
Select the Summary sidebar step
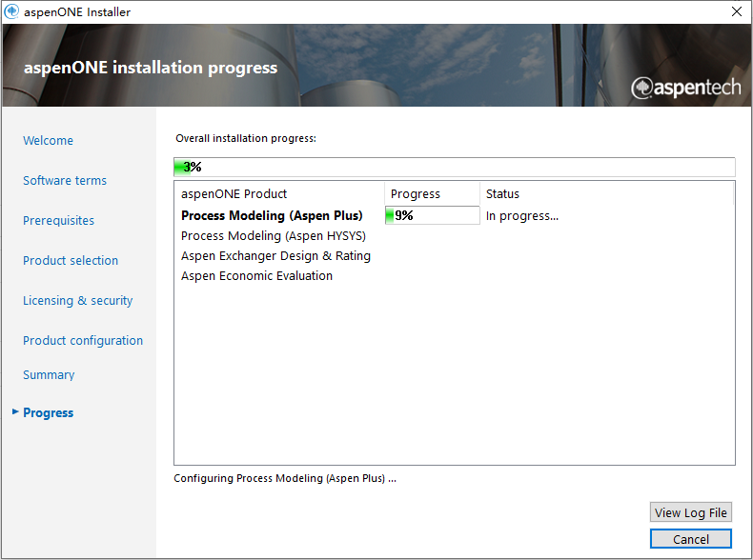(x=49, y=375)
